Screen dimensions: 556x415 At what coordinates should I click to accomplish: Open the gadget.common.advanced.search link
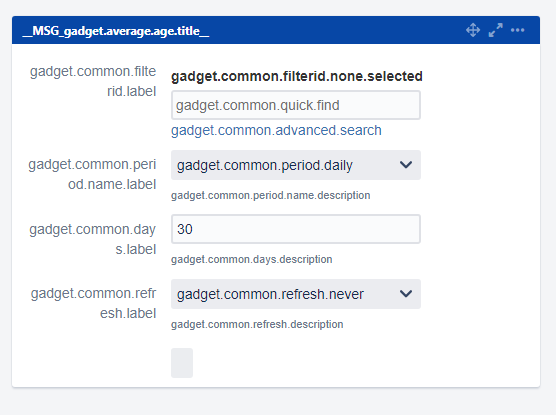(x=276, y=131)
